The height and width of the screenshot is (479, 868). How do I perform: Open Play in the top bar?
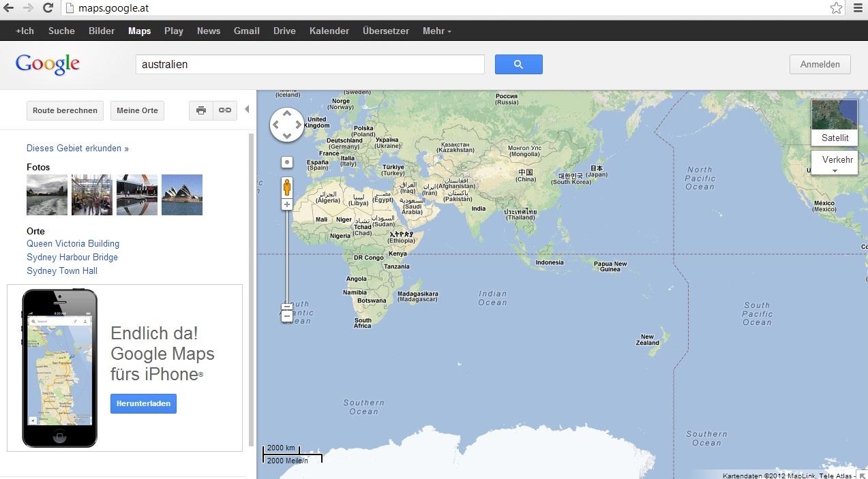click(x=174, y=31)
